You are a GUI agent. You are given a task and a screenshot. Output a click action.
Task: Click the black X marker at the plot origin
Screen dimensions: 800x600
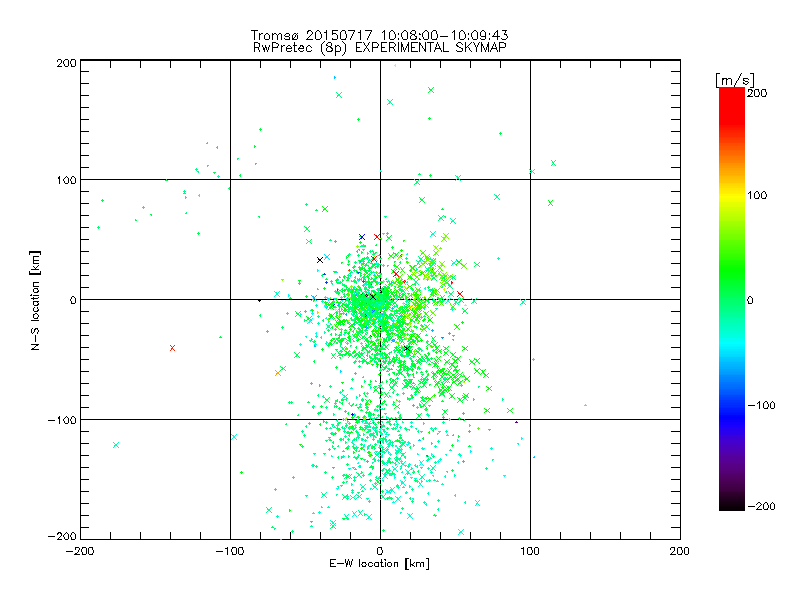[x=372, y=296]
